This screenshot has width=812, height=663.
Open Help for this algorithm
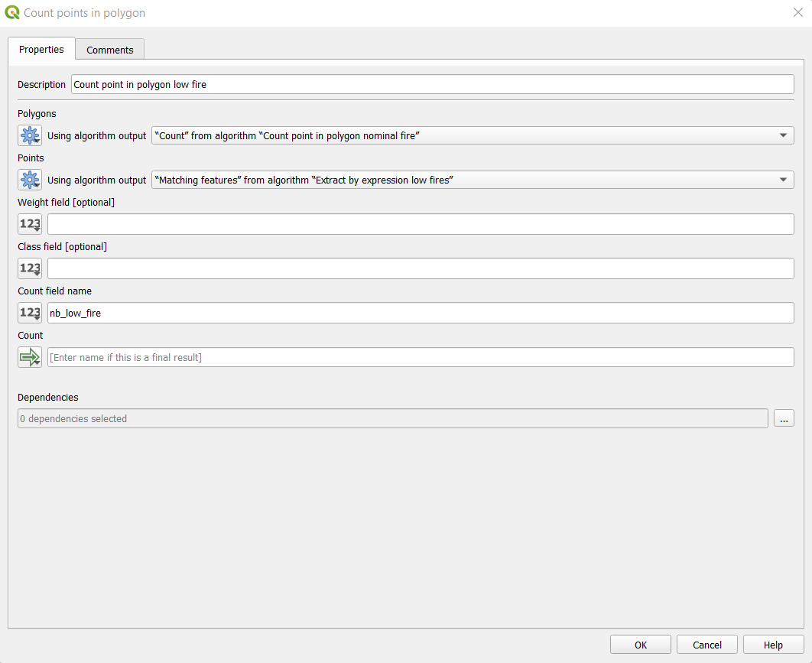[773, 645]
